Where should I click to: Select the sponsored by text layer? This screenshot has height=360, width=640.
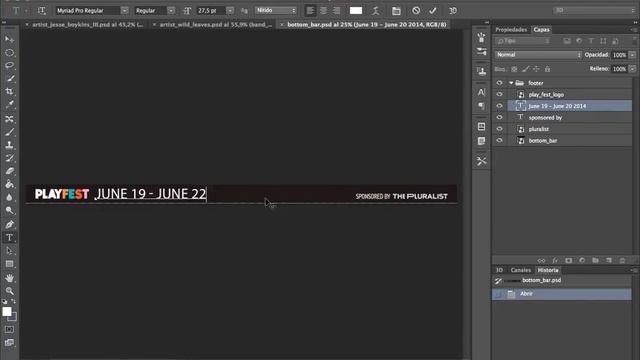click(569, 117)
